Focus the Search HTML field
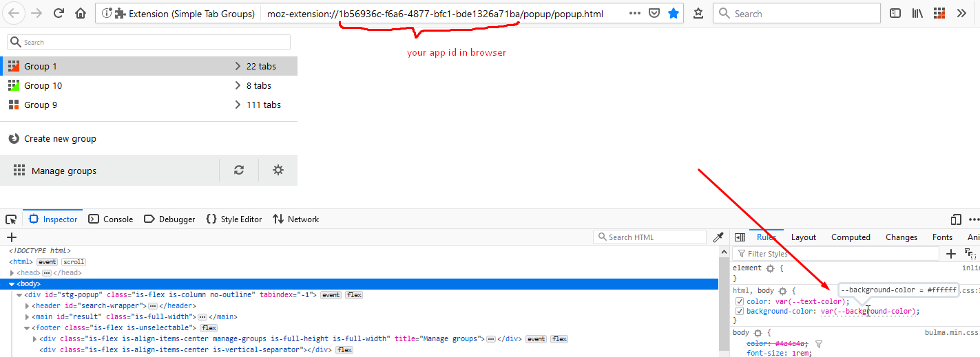Image resolution: width=980 pixels, height=357 pixels. point(649,237)
